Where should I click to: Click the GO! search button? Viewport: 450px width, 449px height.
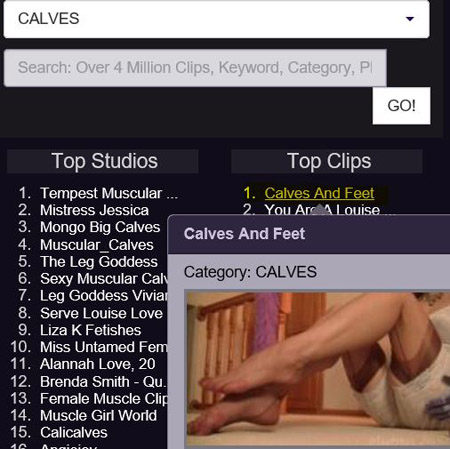401,106
